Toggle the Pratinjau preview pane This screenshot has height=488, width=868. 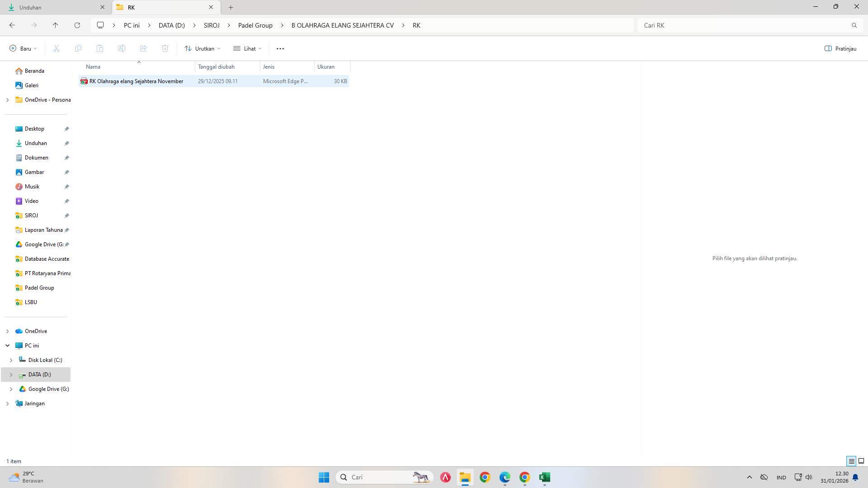pos(840,48)
